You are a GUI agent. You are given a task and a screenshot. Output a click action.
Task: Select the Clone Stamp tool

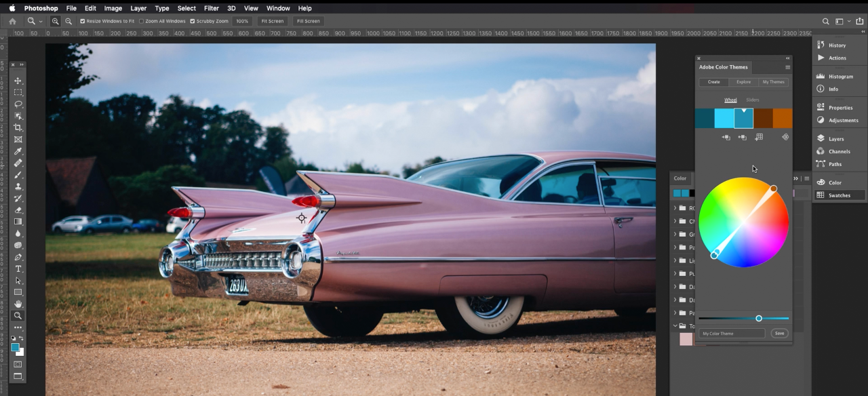18,186
